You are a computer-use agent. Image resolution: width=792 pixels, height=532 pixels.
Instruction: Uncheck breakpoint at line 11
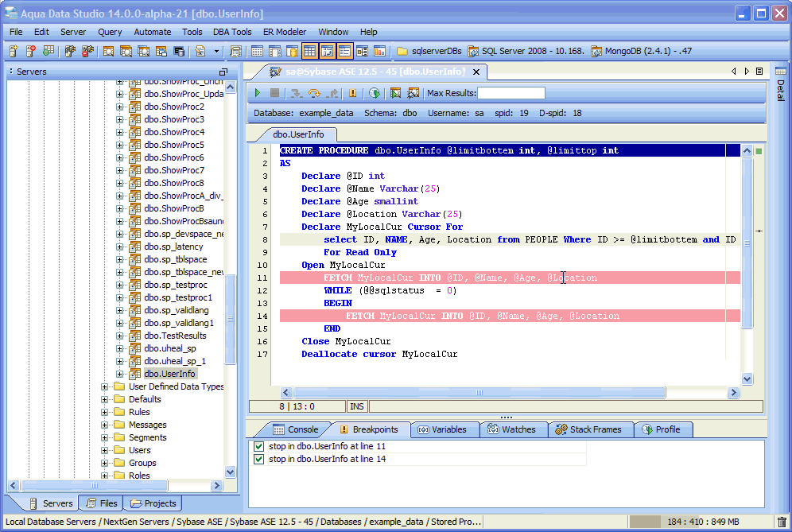(258, 447)
